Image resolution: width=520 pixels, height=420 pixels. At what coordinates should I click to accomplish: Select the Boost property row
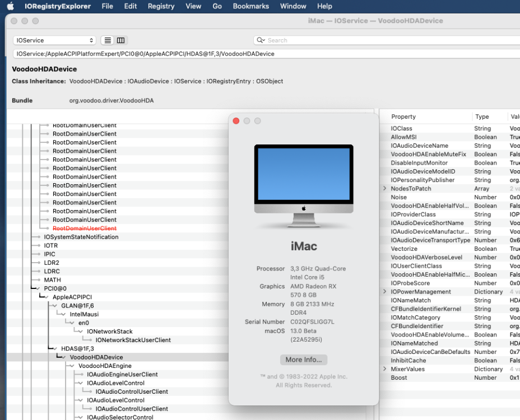click(451, 377)
